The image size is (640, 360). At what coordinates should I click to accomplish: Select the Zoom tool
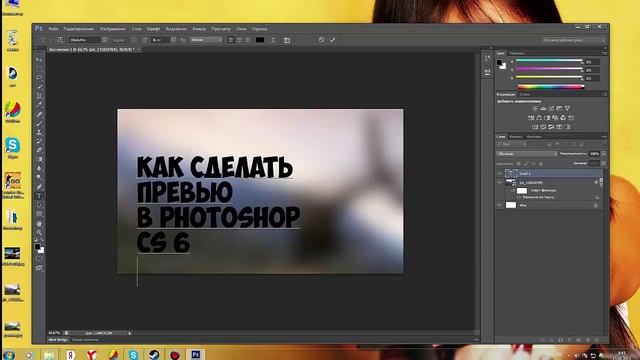point(39,233)
